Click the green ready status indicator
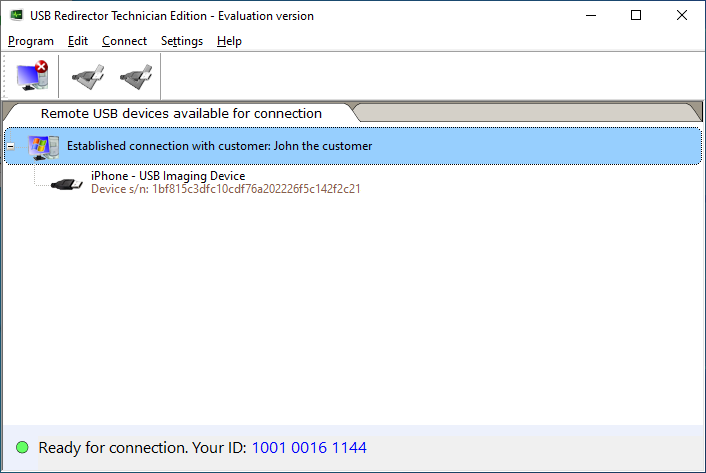 (22, 448)
